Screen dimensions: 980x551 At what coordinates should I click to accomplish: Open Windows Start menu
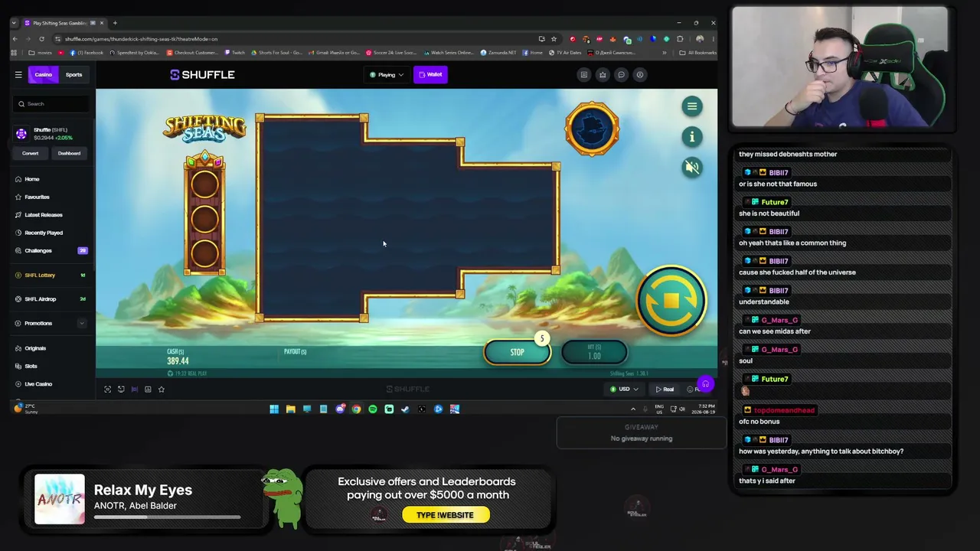[x=274, y=409]
